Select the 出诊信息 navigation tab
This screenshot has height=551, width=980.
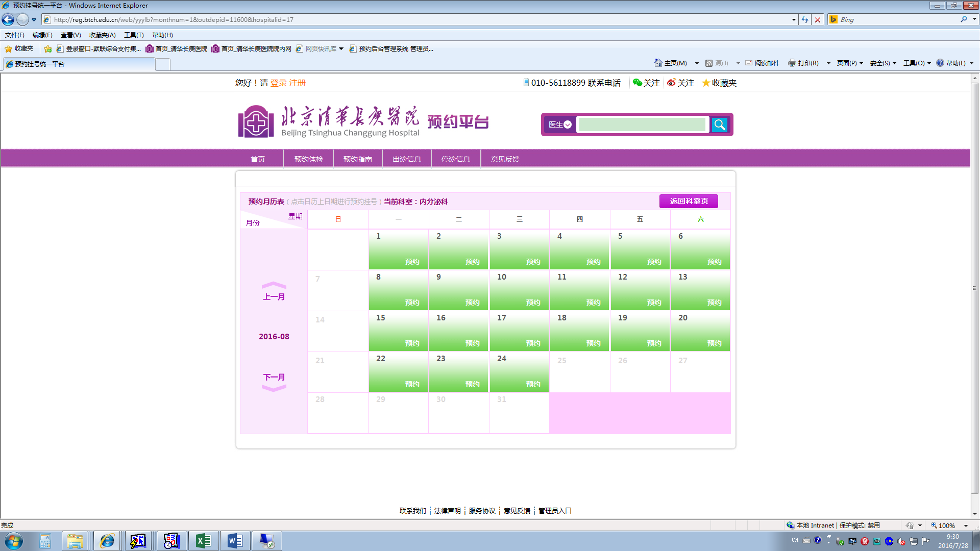click(407, 159)
